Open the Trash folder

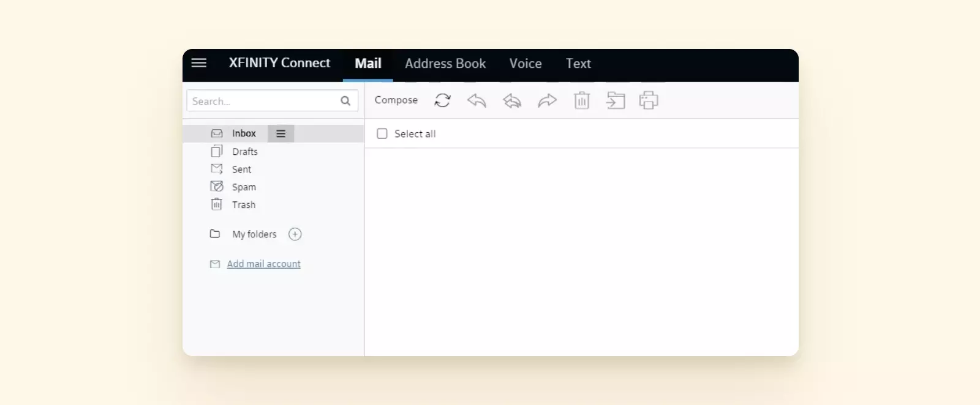244,205
